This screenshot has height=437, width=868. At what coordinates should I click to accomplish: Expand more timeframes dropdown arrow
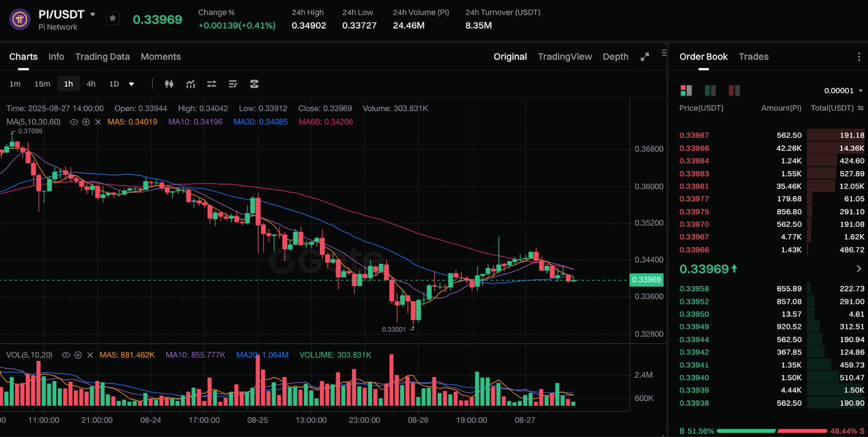(x=131, y=84)
